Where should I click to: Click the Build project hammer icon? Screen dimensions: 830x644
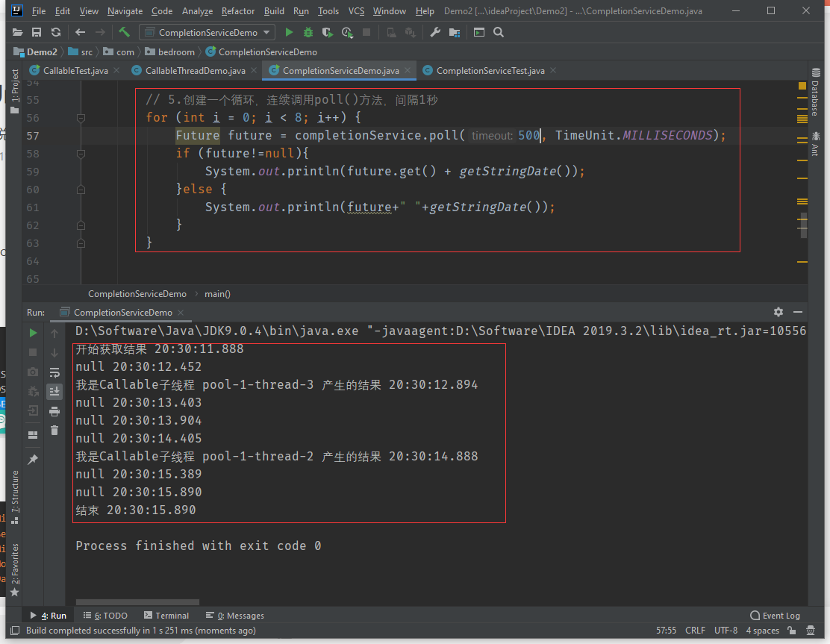[x=124, y=32]
